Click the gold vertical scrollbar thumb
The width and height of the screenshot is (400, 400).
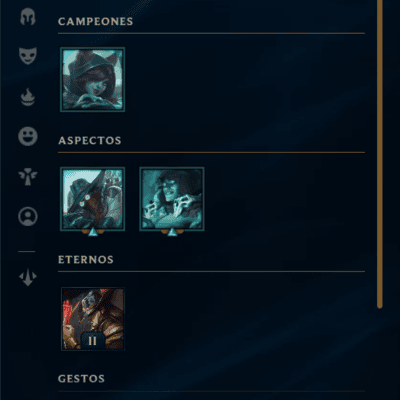(x=380, y=153)
